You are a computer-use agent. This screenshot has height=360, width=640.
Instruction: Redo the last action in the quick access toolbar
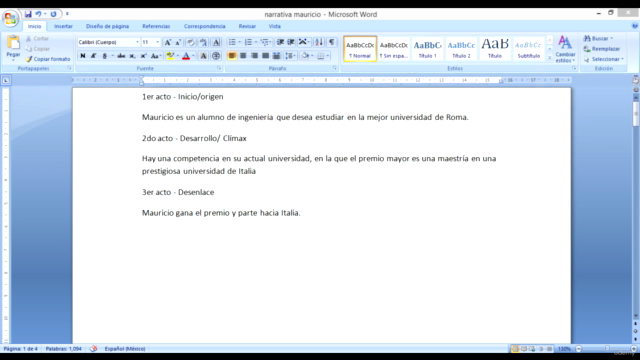[x=53, y=14]
